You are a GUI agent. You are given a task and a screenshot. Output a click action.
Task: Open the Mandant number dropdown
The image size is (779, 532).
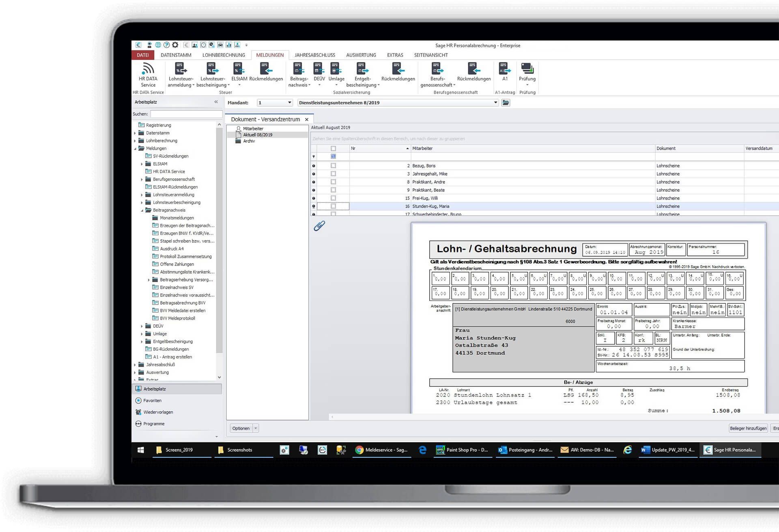tap(289, 103)
